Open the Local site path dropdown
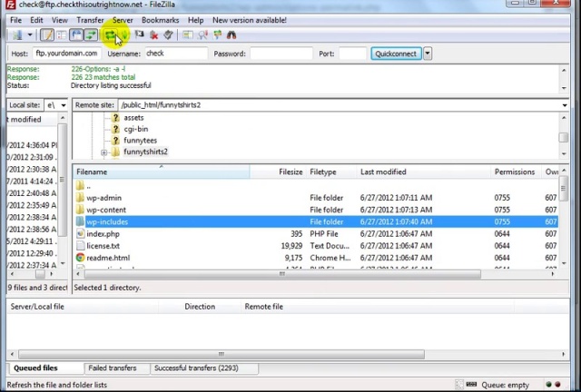The width and height of the screenshot is (581, 392). (64, 105)
